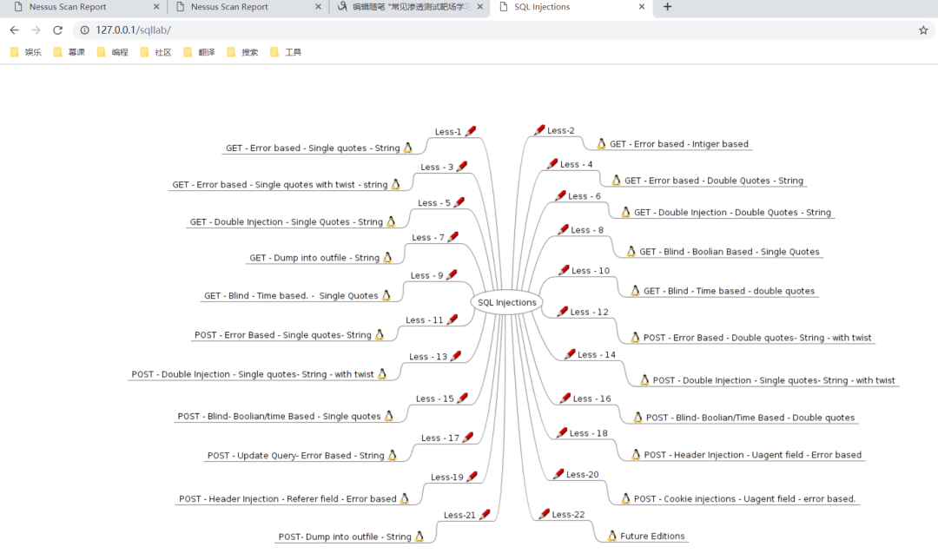Screen dimensions: 938x560
Task: Open the 娱乐 bookmark folder
Action: 26,52
